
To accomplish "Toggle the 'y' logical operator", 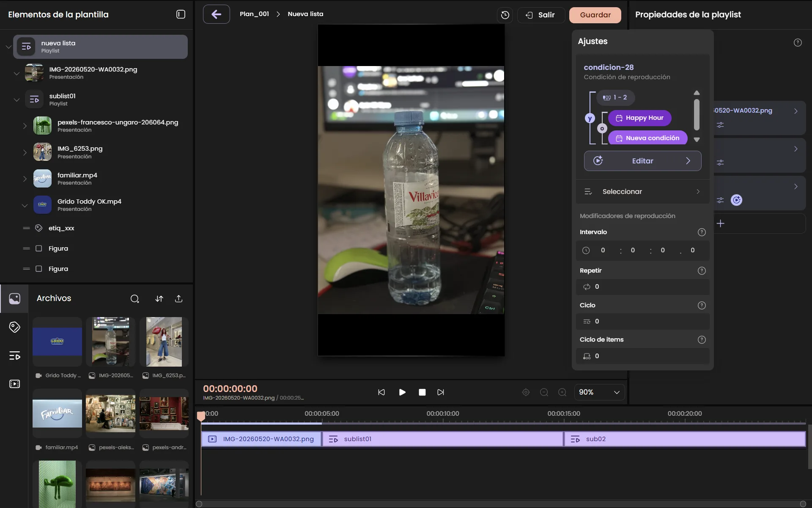I will click(x=590, y=119).
